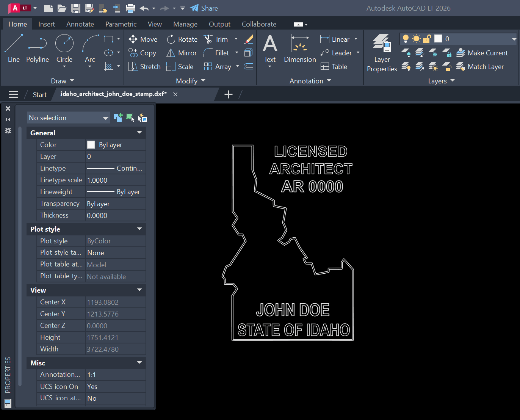The image size is (520, 420).
Task: Expand the Layers panel
Action: click(x=441, y=81)
